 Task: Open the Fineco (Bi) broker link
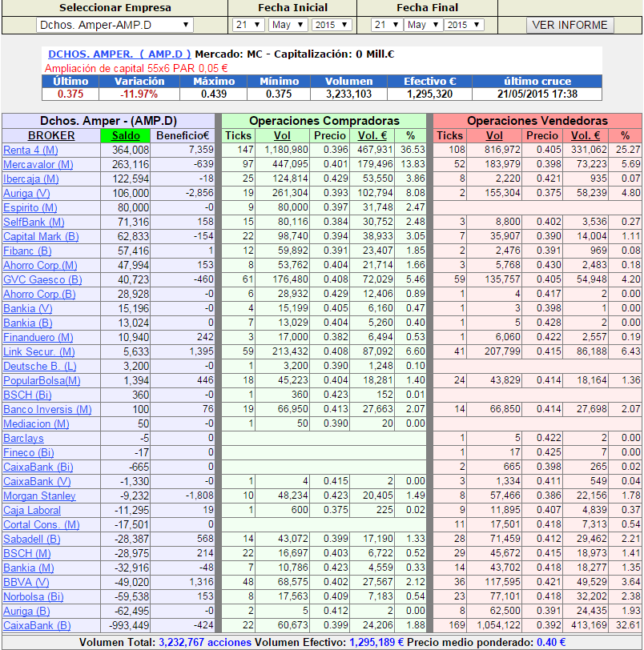click(x=29, y=453)
